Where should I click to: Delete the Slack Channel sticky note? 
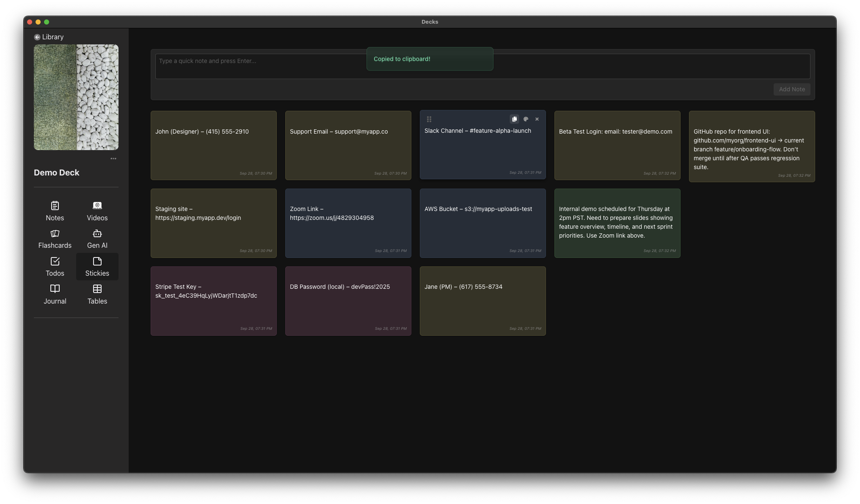pos(537,119)
